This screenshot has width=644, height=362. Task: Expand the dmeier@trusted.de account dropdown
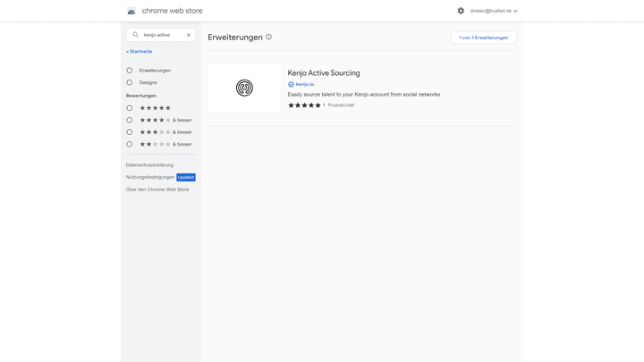[x=494, y=11]
